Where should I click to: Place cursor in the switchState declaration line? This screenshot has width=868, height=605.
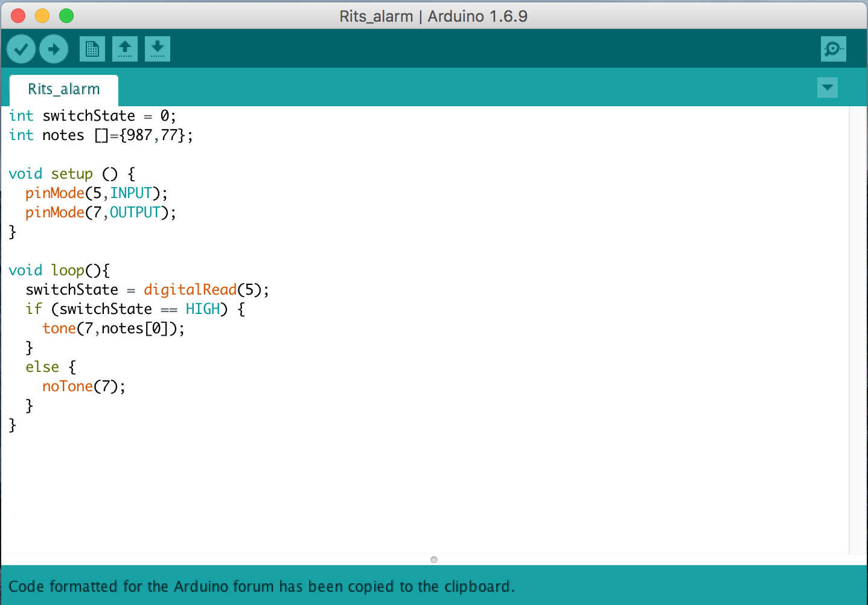[x=92, y=116]
